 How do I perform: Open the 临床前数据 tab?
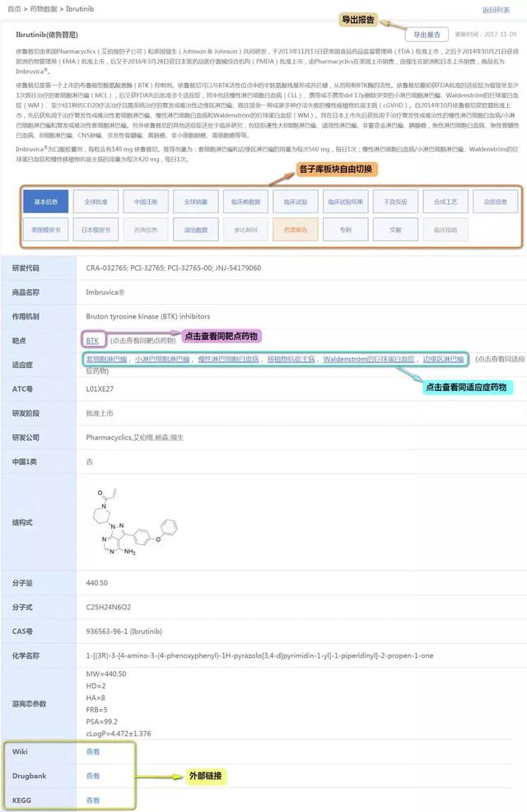[x=246, y=202]
